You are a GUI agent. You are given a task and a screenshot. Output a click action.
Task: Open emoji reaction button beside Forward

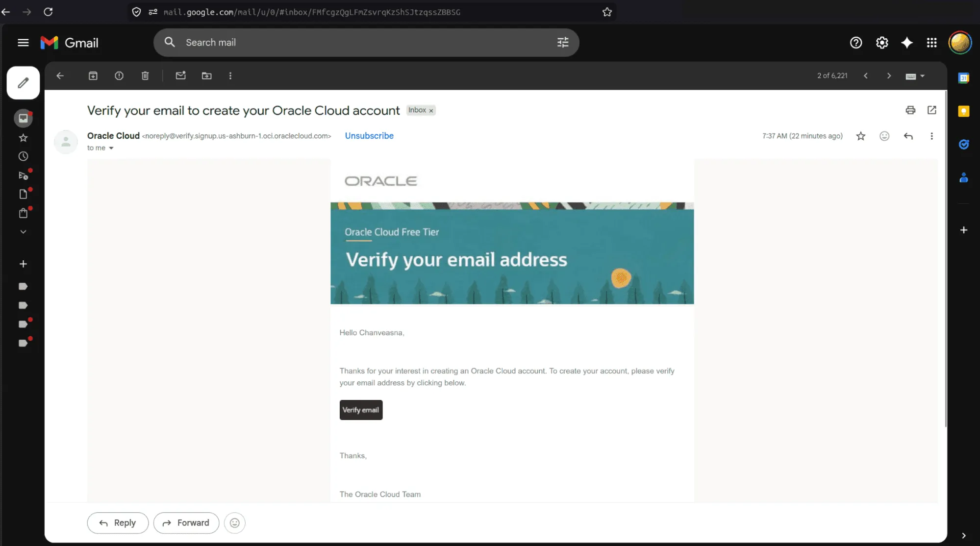pos(235,523)
